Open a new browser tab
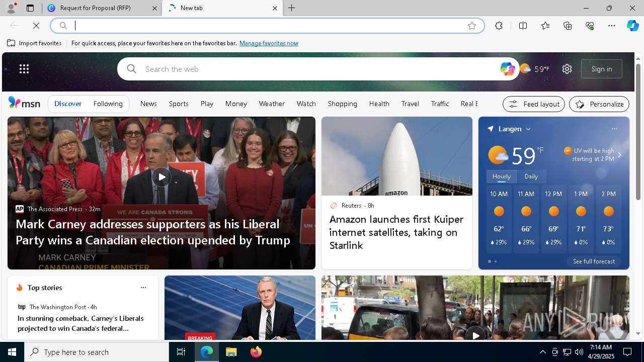 point(292,8)
